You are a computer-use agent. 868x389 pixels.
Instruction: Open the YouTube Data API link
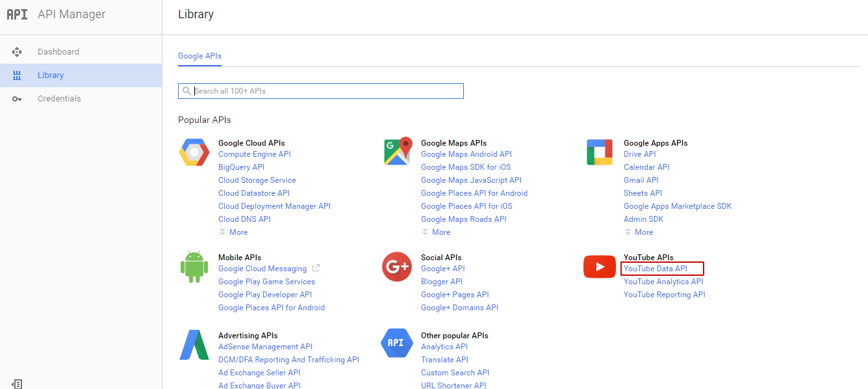coord(656,269)
